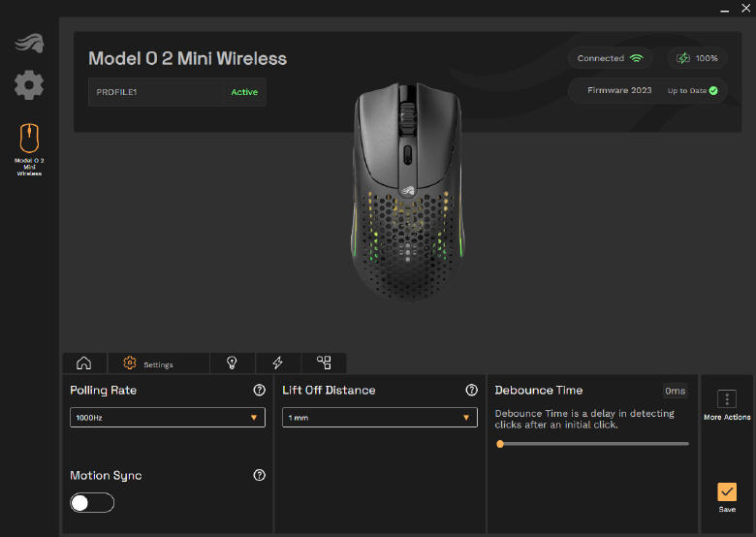This screenshot has height=537, width=756.
Task: Click the Debounce Time slider handle
Action: click(x=500, y=444)
